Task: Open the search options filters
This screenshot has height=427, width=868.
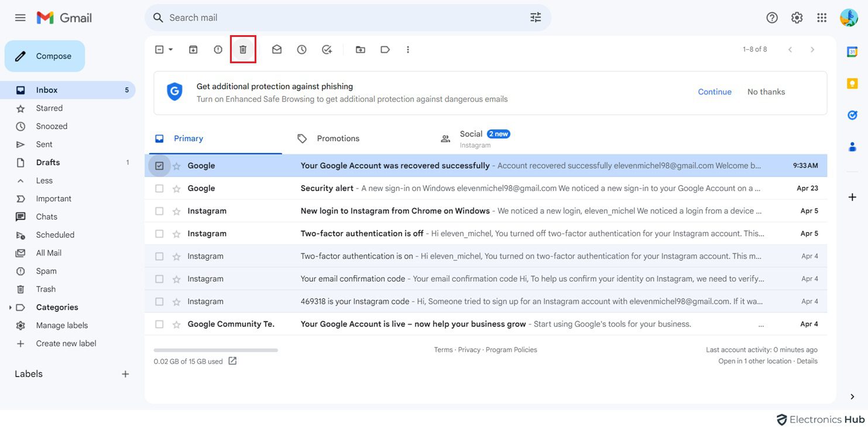Action: coord(535,17)
